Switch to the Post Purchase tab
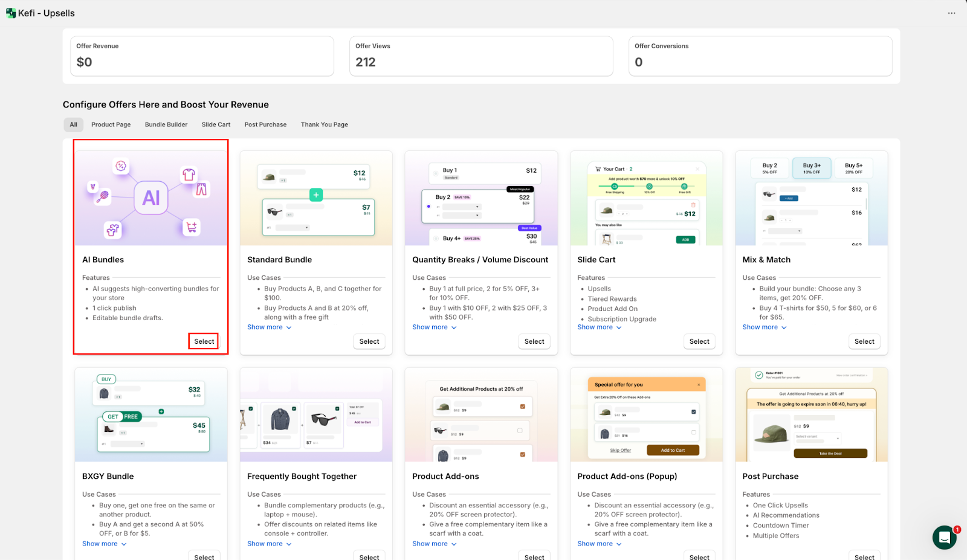The image size is (967, 560). (265, 125)
